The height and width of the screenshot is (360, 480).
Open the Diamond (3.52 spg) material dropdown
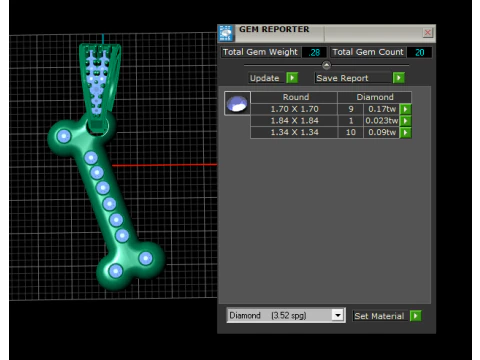(x=338, y=315)
